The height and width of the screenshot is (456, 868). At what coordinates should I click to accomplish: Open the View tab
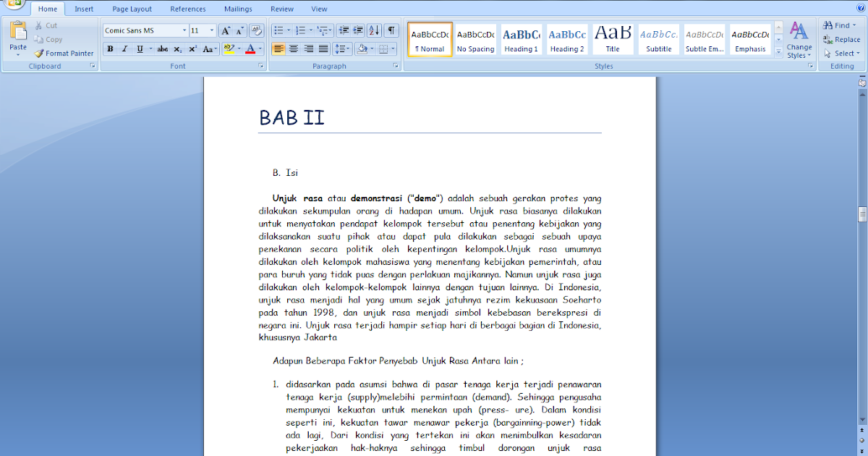click(319, 9)
